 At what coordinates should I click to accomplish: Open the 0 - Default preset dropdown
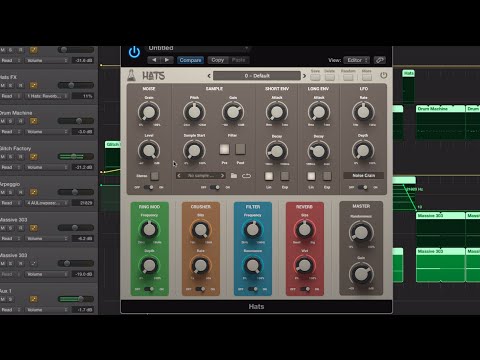point(257,76)
